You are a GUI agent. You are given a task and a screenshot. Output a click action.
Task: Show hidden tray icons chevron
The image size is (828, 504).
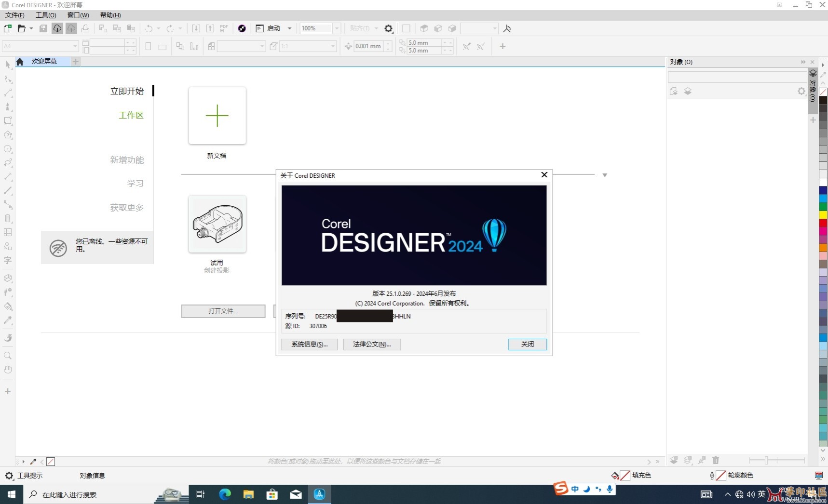728,494
